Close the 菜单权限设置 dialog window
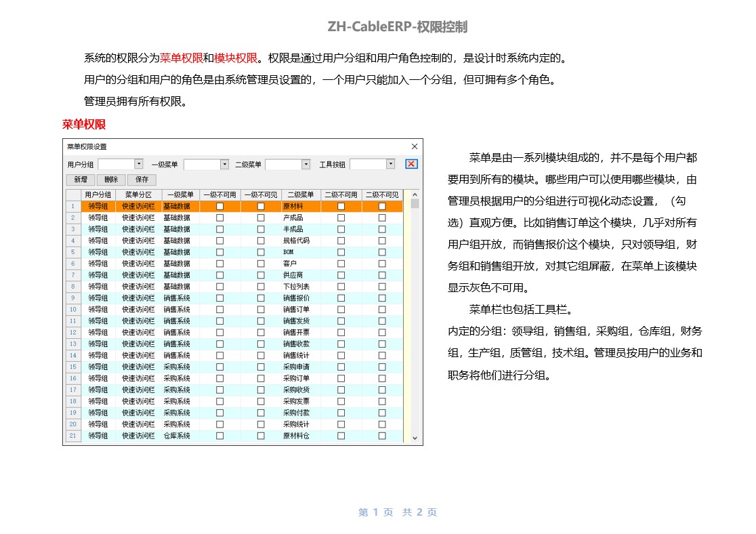Viewport: 756px width, 534px height. coord(415,146)
